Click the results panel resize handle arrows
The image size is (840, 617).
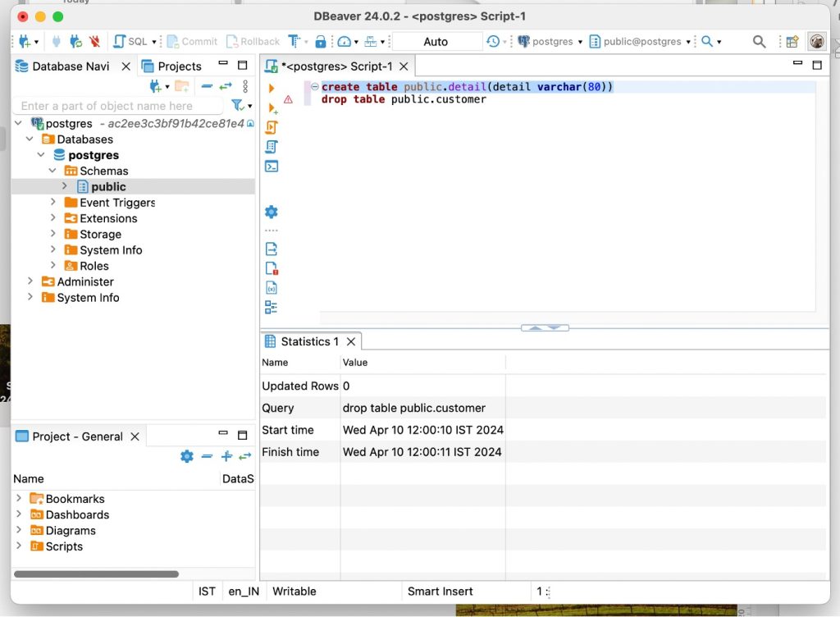click(545, 327)
